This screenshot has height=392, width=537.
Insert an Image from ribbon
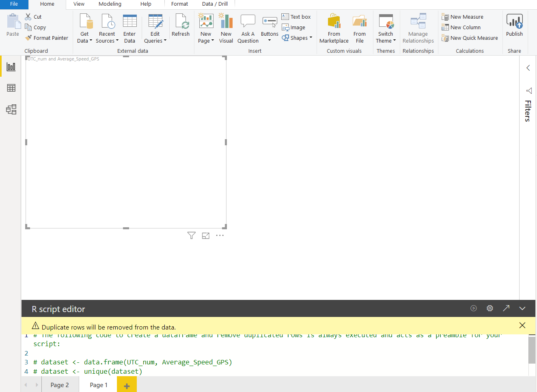click(x=293, y=27)
